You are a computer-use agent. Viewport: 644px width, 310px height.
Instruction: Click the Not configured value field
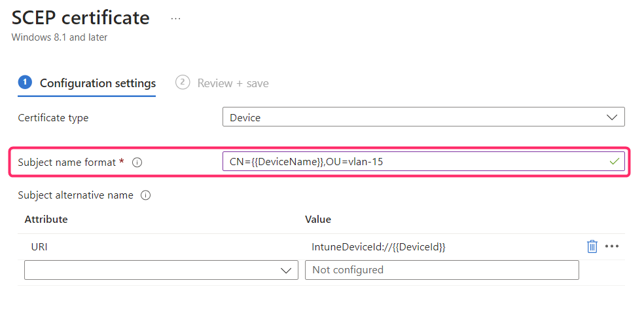coord(442,270)
